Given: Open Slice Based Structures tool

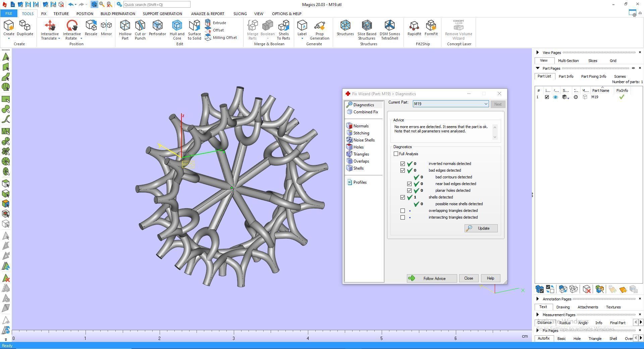Looking at the screenshot, I should pyautogui.click(x=367, y=30).
